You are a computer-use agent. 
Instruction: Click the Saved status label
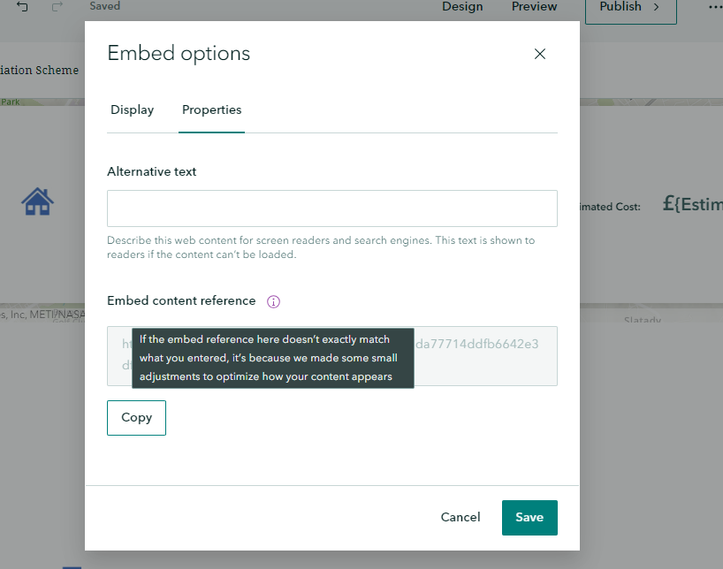[x=105, y=6]
